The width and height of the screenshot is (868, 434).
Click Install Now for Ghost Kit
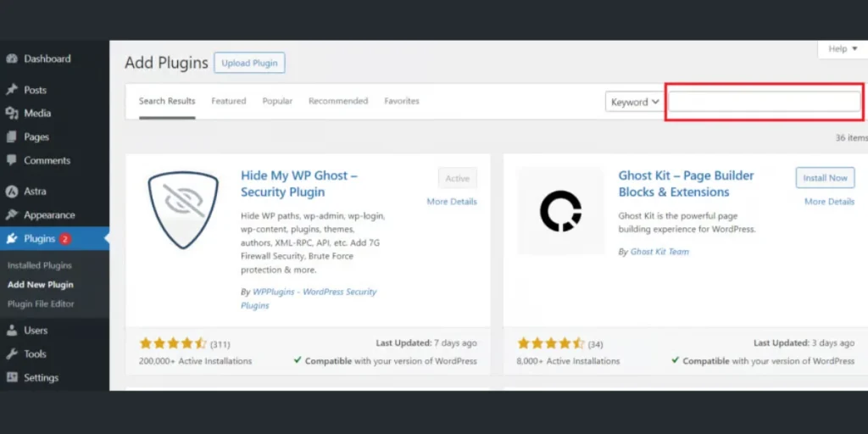tap(826, 178)
